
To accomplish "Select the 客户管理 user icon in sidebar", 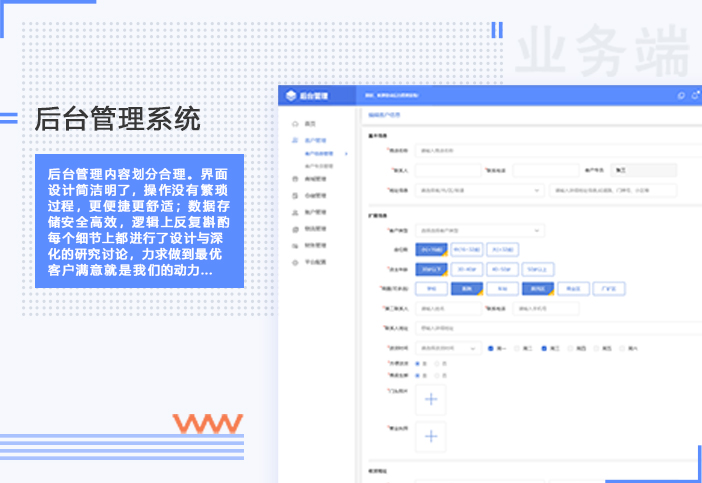I will click(x=294, y=141).
